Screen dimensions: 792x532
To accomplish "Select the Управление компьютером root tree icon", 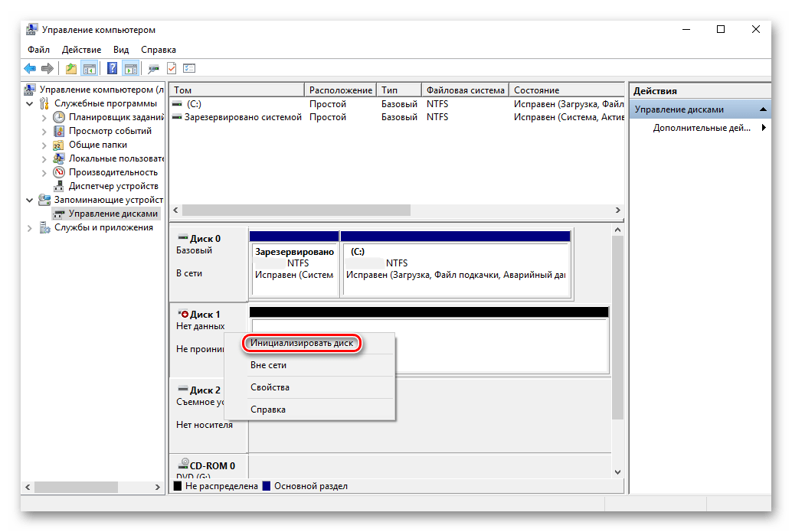I will 30,90.
